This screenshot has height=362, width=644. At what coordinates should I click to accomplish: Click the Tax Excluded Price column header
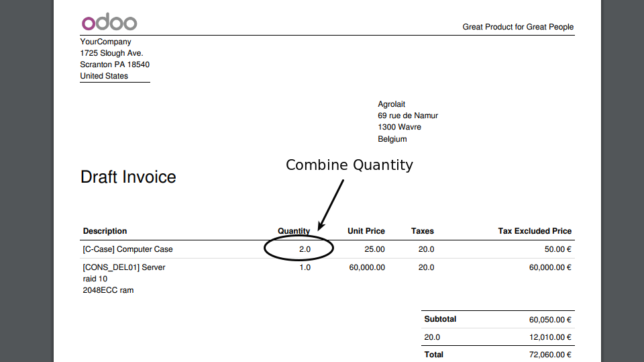coord(535,231)
